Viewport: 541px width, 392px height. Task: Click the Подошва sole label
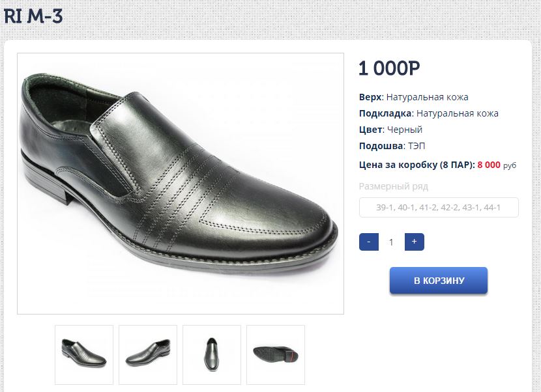(381, 146)
